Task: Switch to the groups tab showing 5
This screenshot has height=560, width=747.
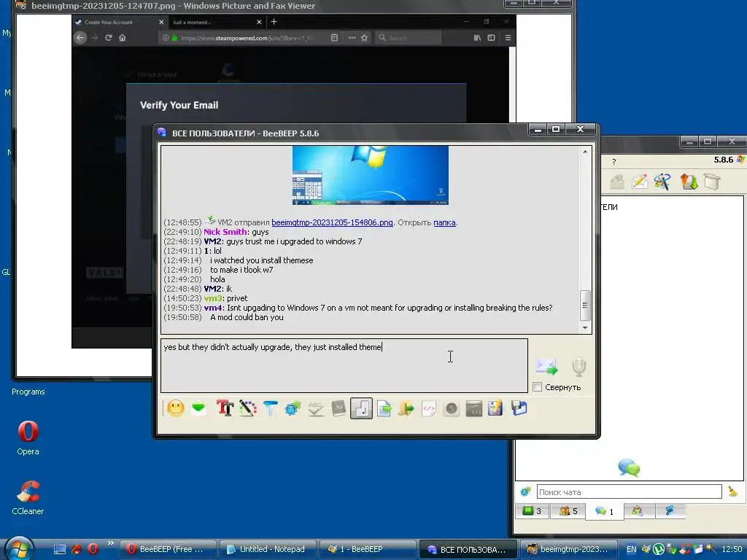Action: [x=568, y=511]
